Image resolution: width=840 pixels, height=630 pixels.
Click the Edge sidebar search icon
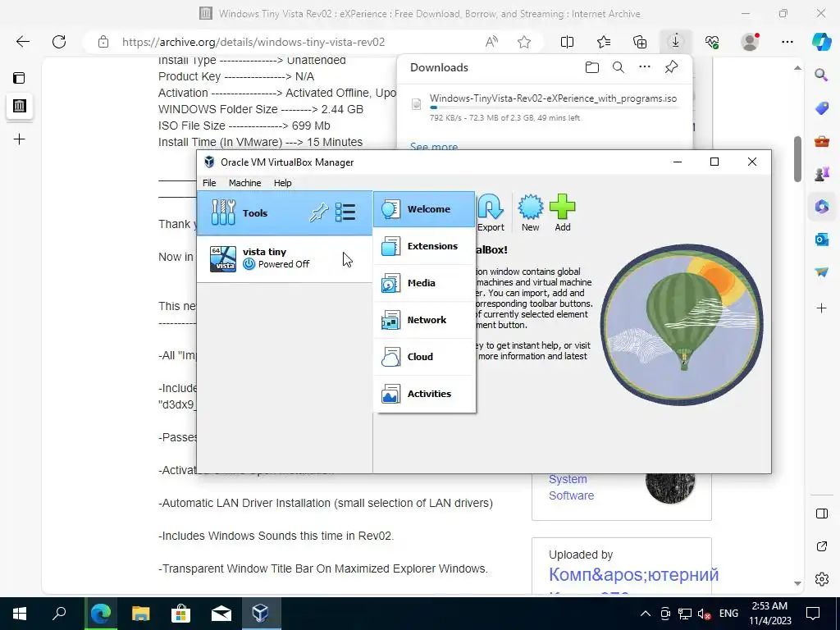point(821,75)
